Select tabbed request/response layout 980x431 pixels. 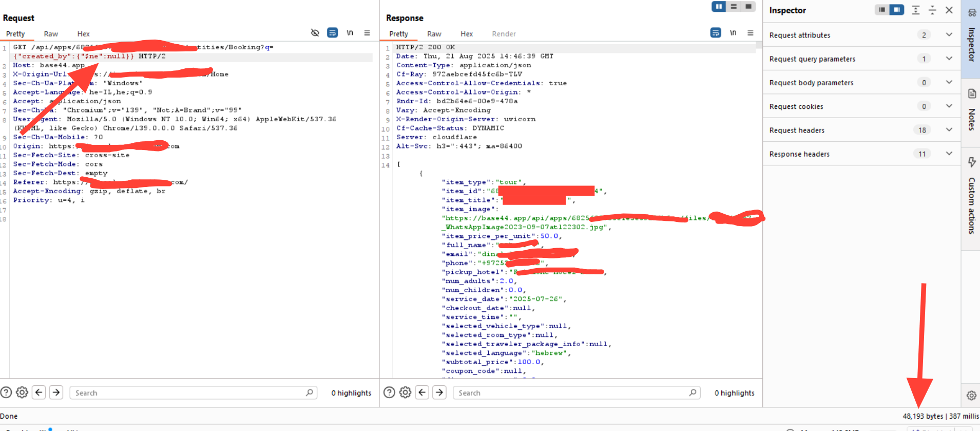[x=748, y=6]
